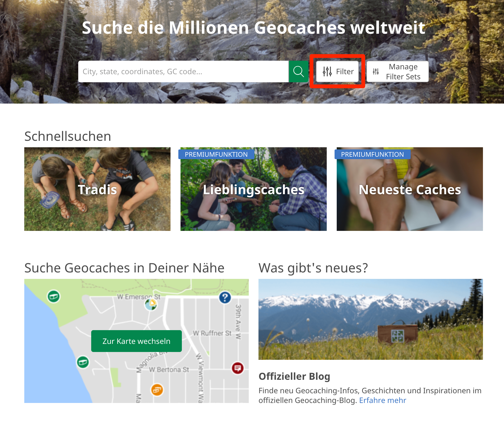Select the orange multi-cache marker on map
The height and width of the screenshot is (424, 504).
click(157, 390)
